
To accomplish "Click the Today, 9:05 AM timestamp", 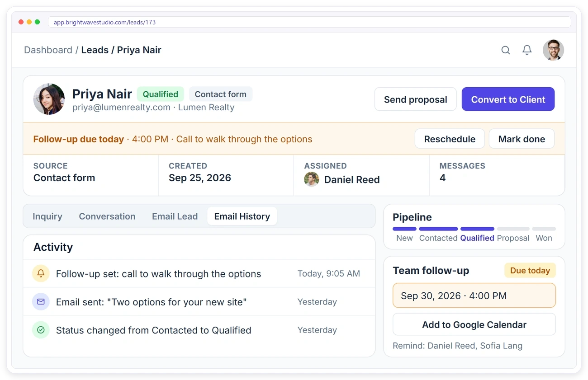I will point(329,273).
